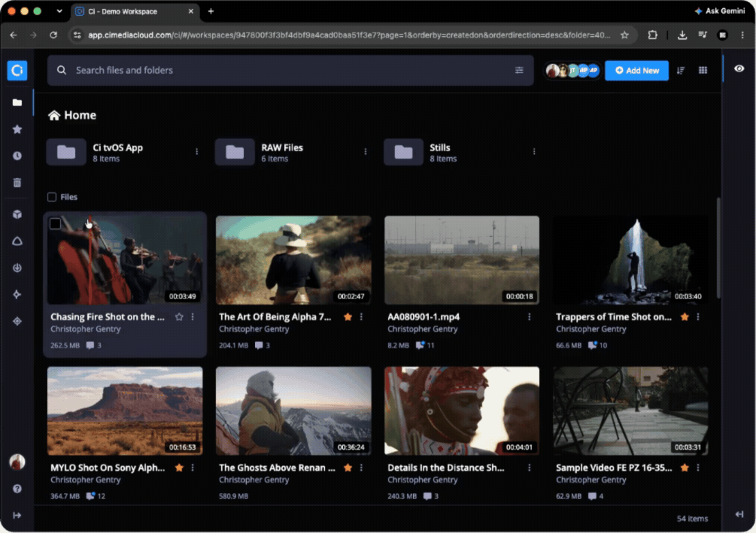Click the browser extensions puzzle icon
This screenshot has height=533, width=756.
pos(652,35)
